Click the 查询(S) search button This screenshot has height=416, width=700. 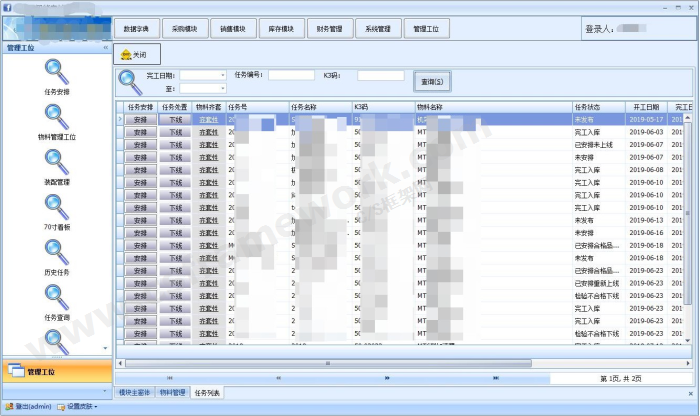point(433,81)
